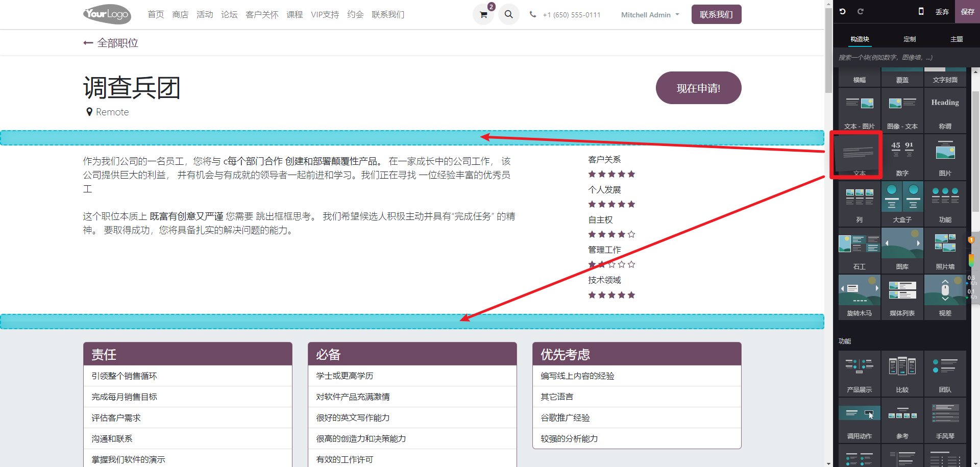980x467 pixels.
Task: Switch to the 构造块 tab
Action: click(860, 39)
